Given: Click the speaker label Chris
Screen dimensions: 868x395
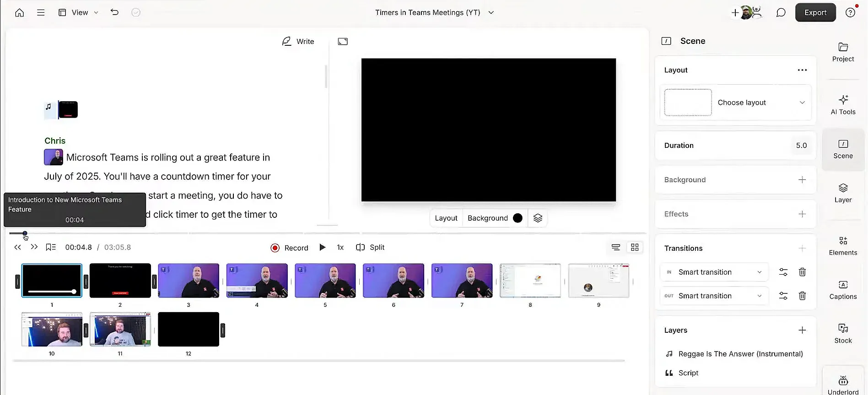Looking at the screenshot, I should [x=55, y=141].
